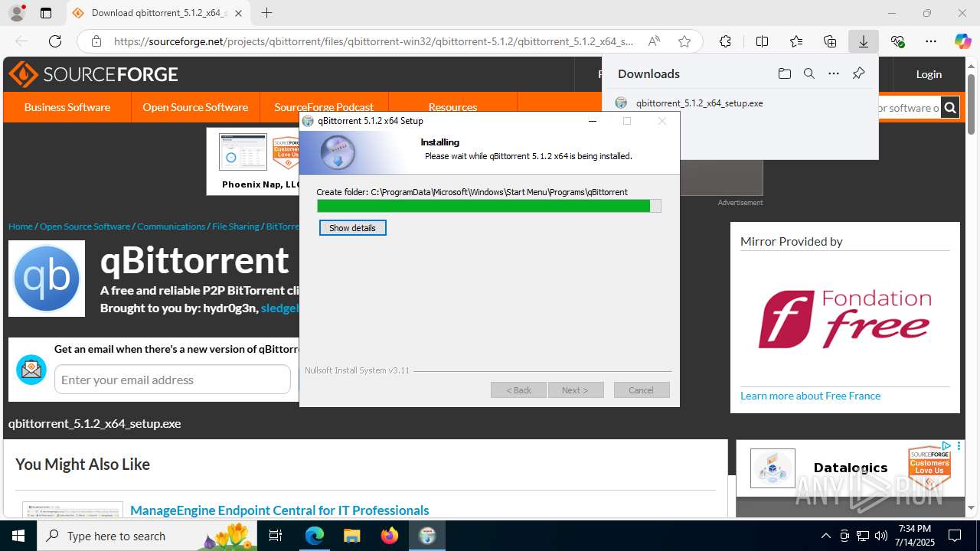Screen dimensions: 980x551
Task: Open Open Source Software breadcrumb
Action: tap(85, 227)
